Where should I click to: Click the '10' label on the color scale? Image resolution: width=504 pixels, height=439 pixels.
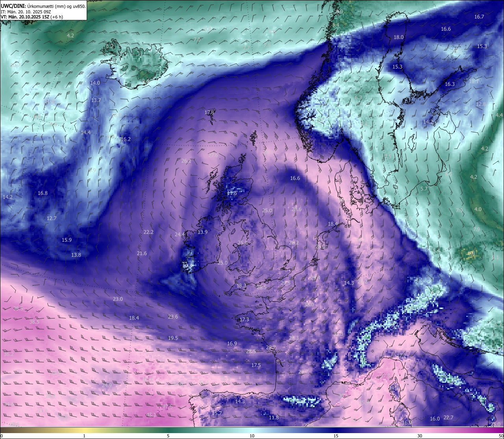[252, 436]
